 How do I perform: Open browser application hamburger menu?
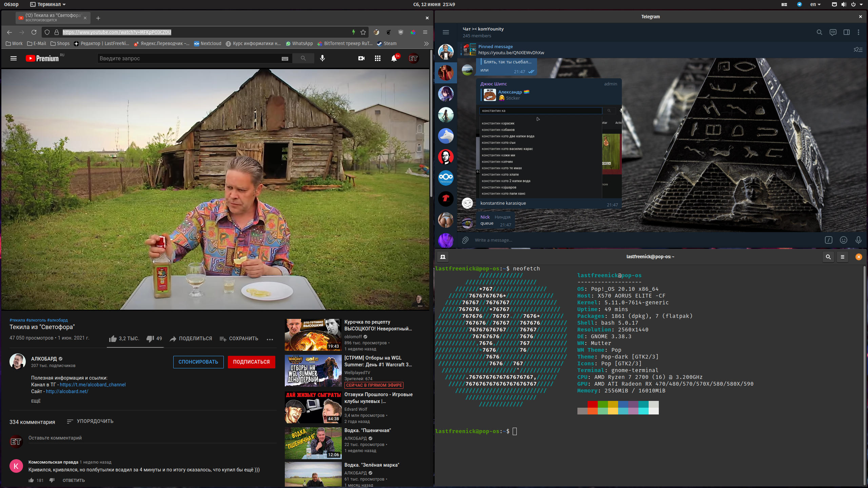[425, 32]
